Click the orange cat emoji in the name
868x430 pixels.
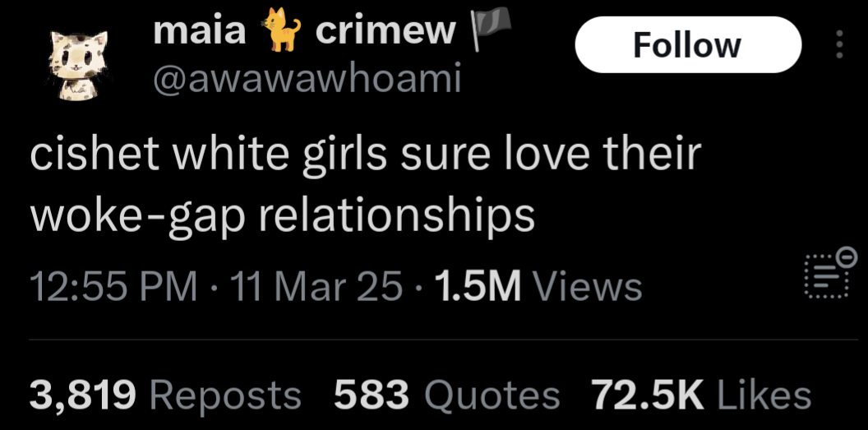pos(282,30)
